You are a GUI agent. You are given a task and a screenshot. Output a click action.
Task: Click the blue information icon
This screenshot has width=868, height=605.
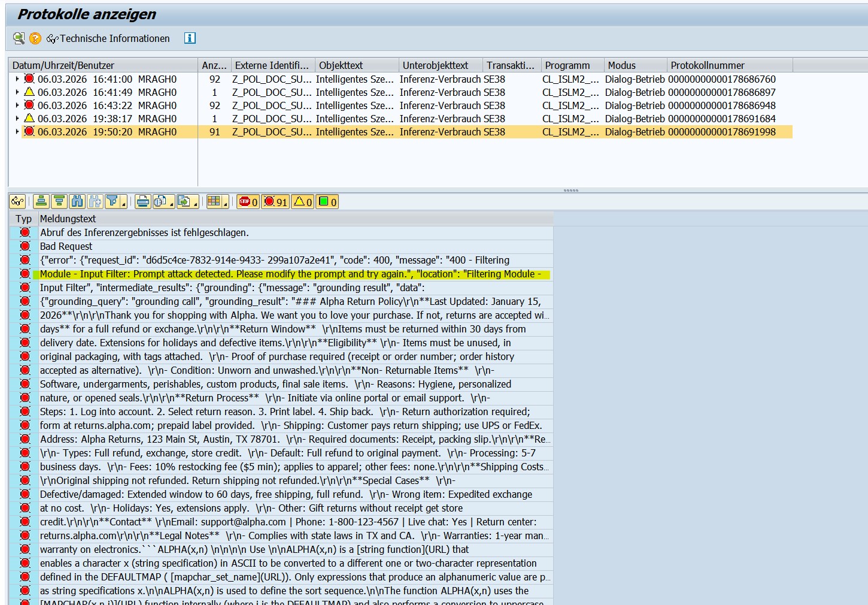click(190, 38)
